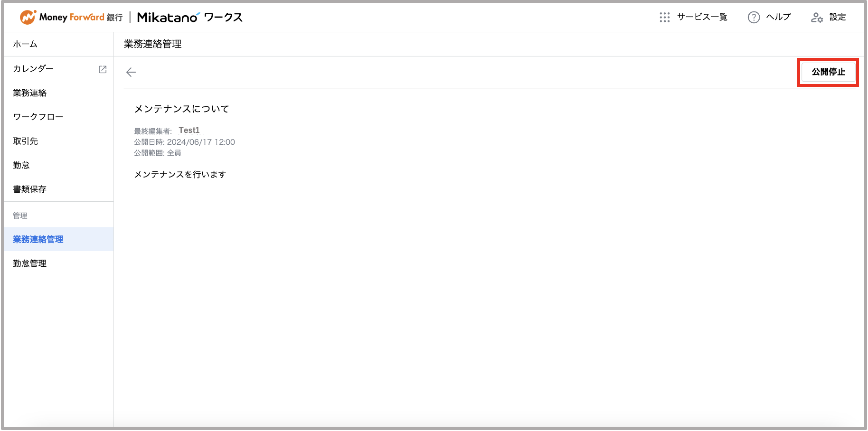Open the service list grid icon
Image resolution: width=868 pixels, height=431 pixels.
[x=664, y=18]
